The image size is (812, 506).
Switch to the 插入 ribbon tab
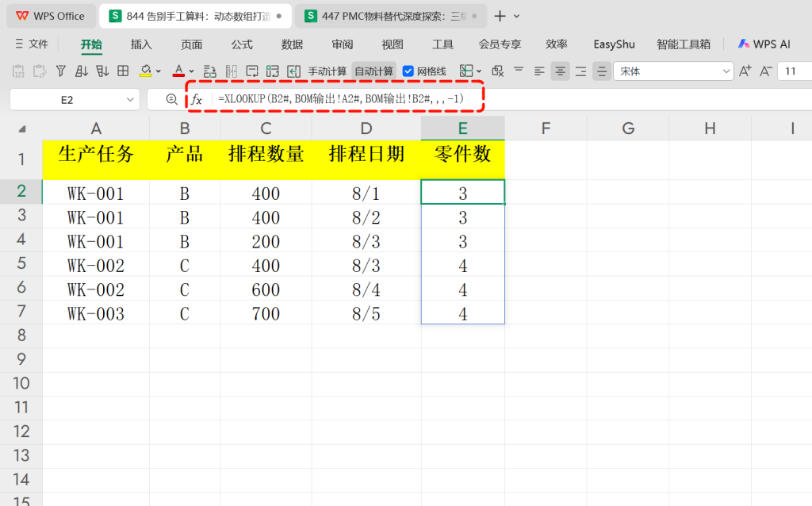point(141,44)
